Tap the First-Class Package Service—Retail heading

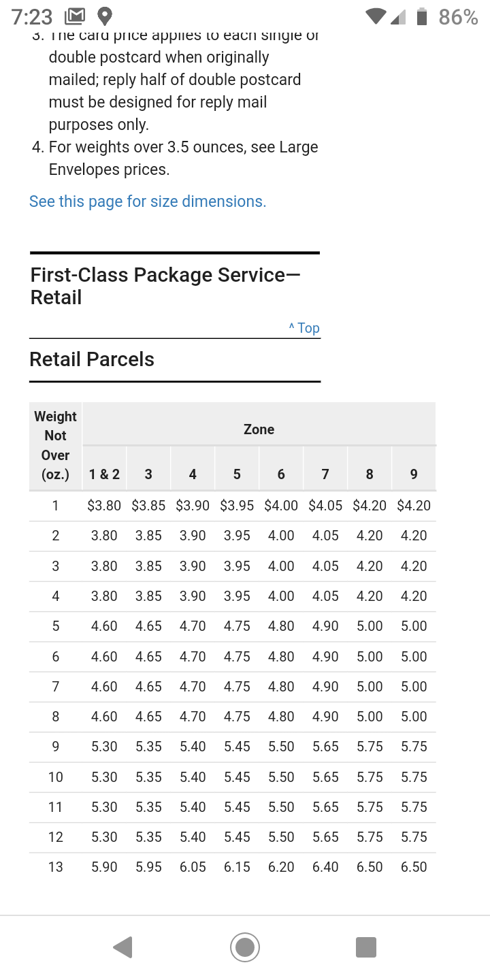coord(165,286)
